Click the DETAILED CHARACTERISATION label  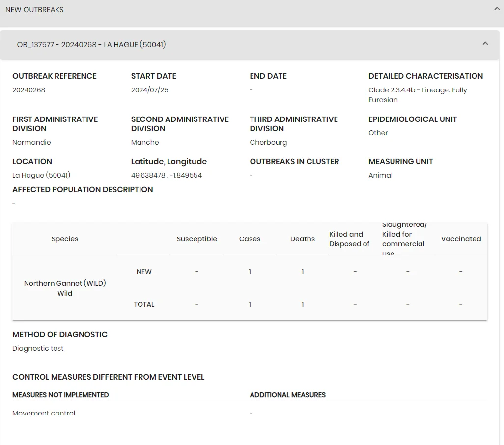(x=425, y=76)
